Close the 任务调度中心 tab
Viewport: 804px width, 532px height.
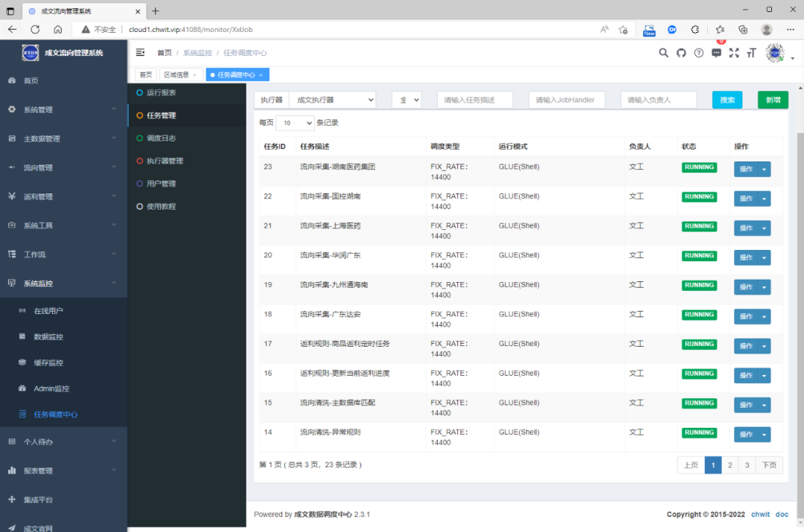(x=261, y=75)
